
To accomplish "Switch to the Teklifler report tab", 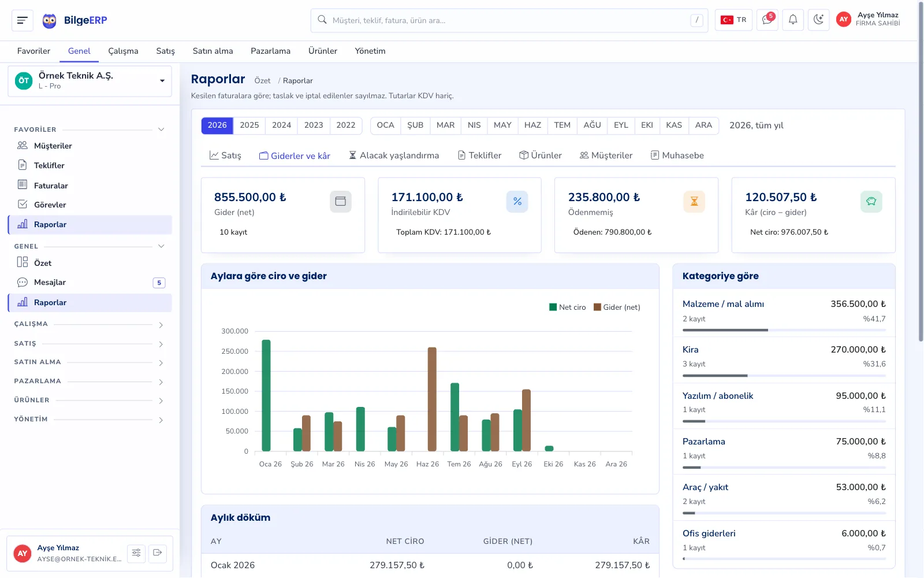I will 479,155.
